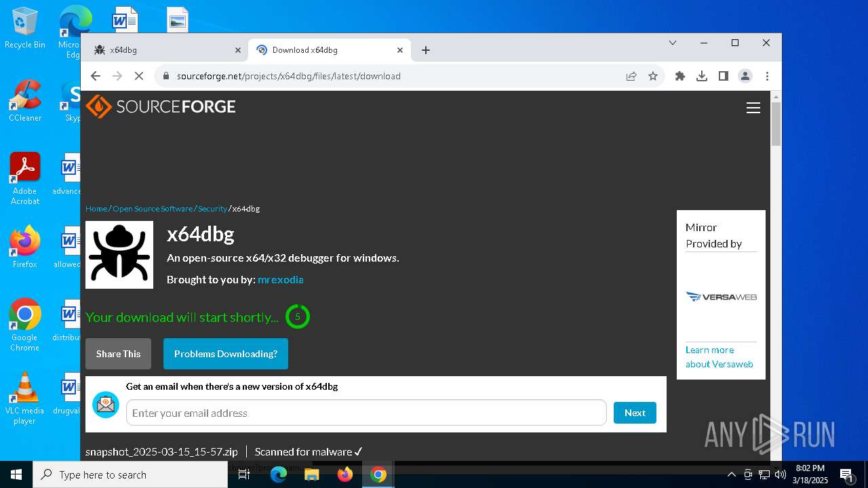Open File Explorer from the taskbar
Image resolution: width=868 pixels, height=488 pixels.
[x=312, y=474]
